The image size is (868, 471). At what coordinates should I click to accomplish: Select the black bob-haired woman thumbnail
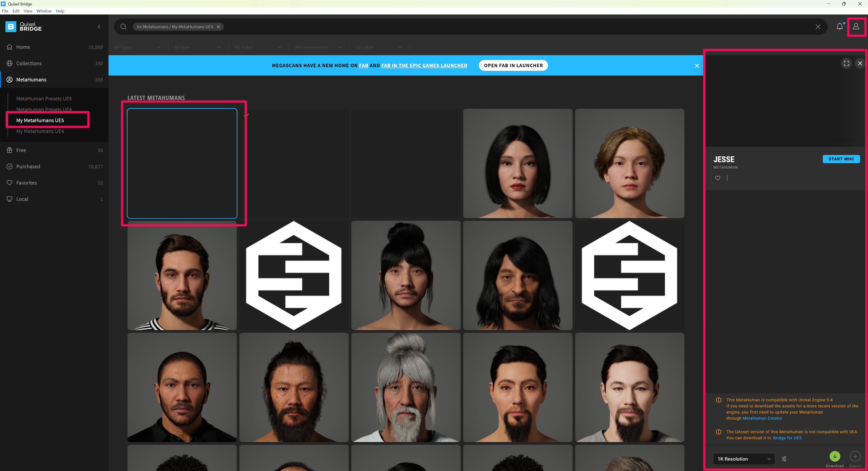tap(518, 164)
